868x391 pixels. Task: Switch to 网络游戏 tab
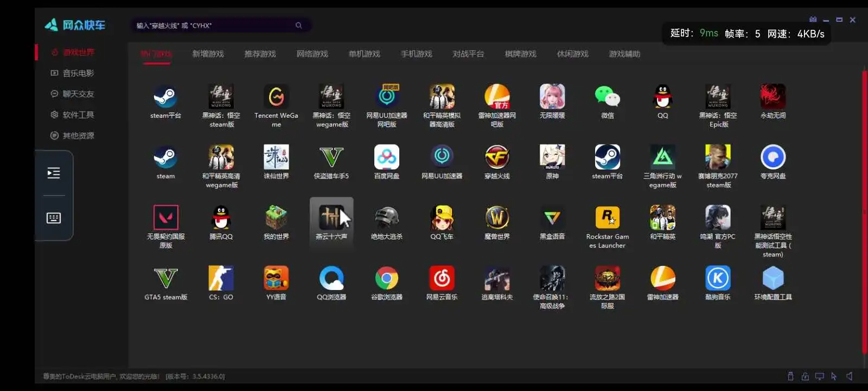click(x=312, y=54)
